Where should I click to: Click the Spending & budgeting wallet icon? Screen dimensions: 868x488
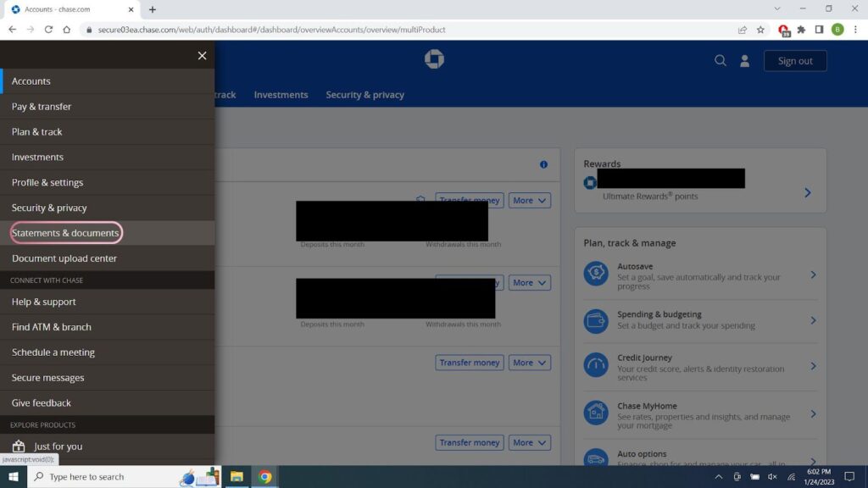click(596, 320)
